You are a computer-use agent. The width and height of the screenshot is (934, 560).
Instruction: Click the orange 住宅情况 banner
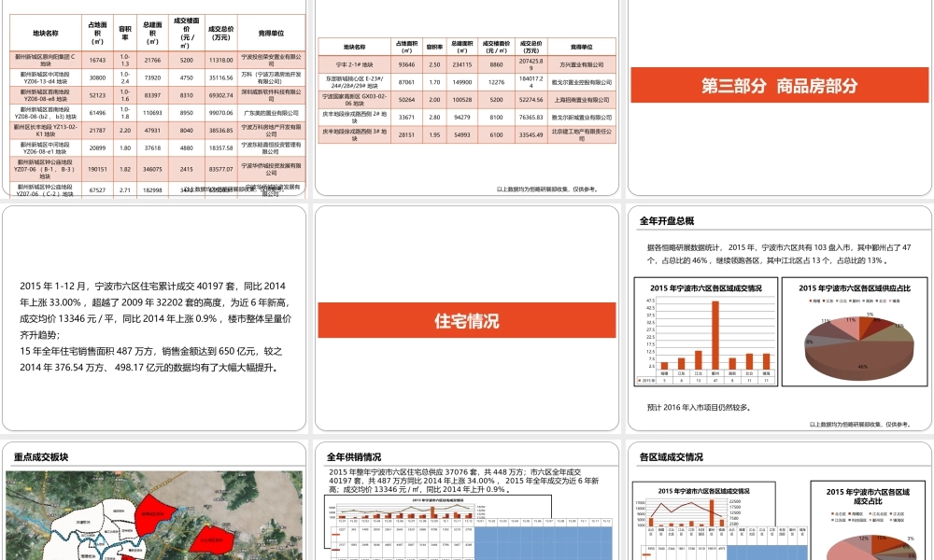coord(466,320)
